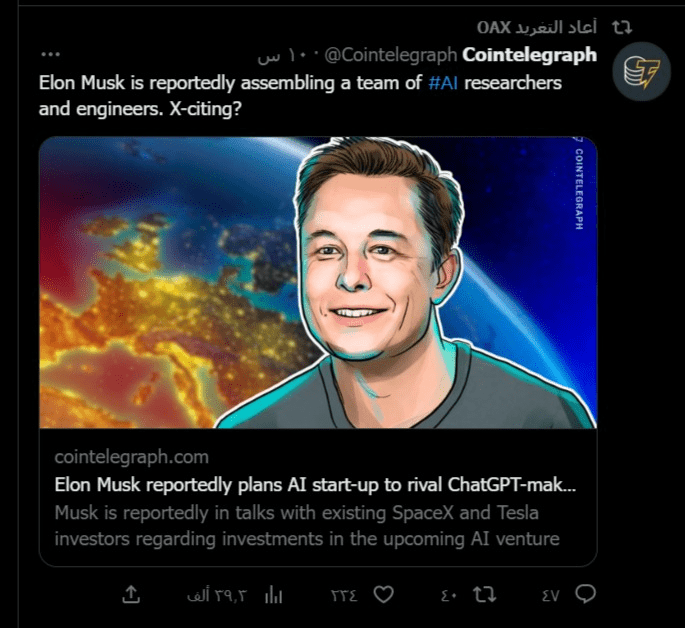This screenshot has height=628, width=685.
Task: Retweet using the bottom retweet icon
Action: (x=484, y=594)
